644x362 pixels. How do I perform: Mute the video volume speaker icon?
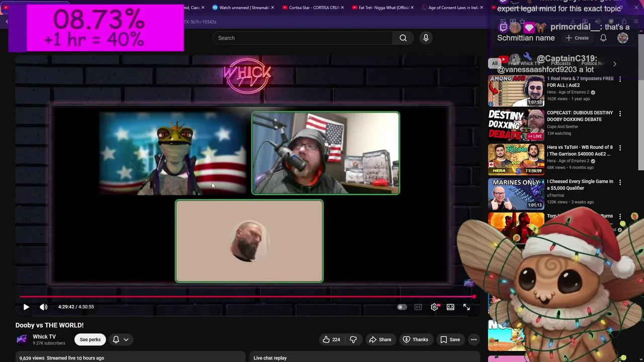[x=44, y=307]
